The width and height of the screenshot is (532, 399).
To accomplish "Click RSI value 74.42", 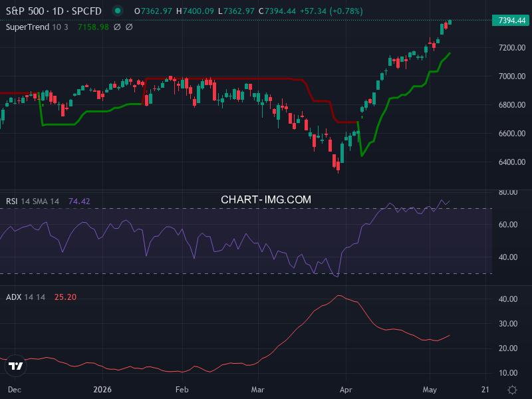I will pos(79,201).
